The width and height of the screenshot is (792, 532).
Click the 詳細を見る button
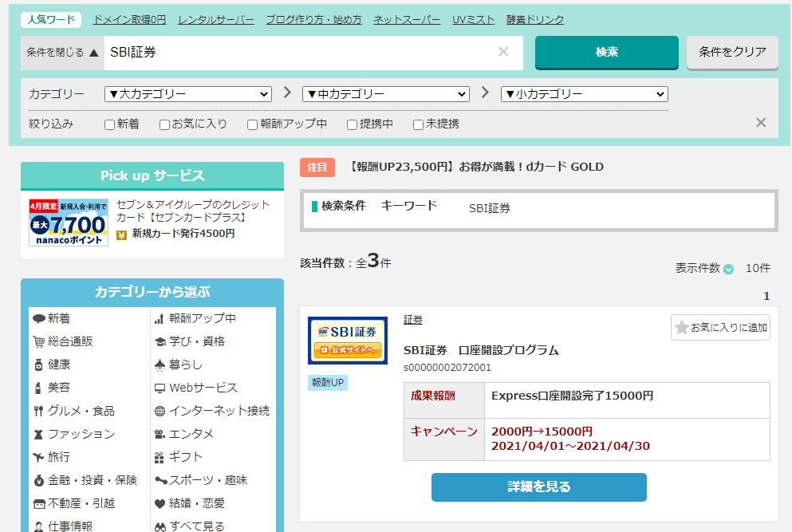(x=539, y=487)
